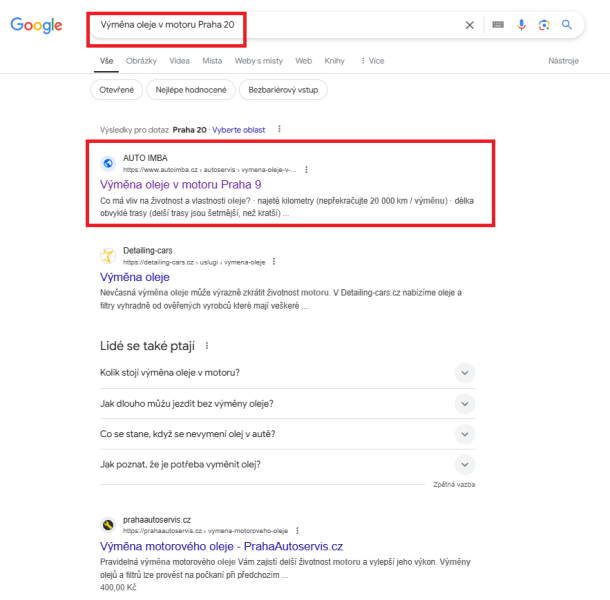
Task: Open the on-screen keyboard input tool
Action: (498, 25)
